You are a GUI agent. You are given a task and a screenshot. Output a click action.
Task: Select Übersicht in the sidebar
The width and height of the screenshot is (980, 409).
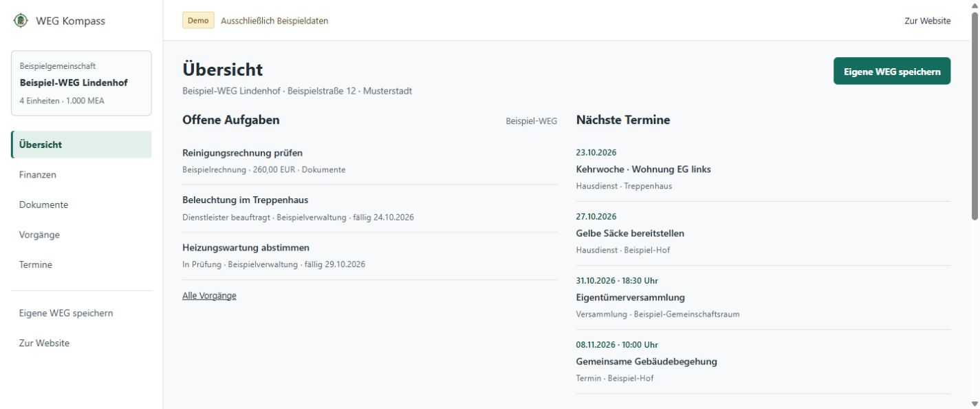[x=81, y=145]
